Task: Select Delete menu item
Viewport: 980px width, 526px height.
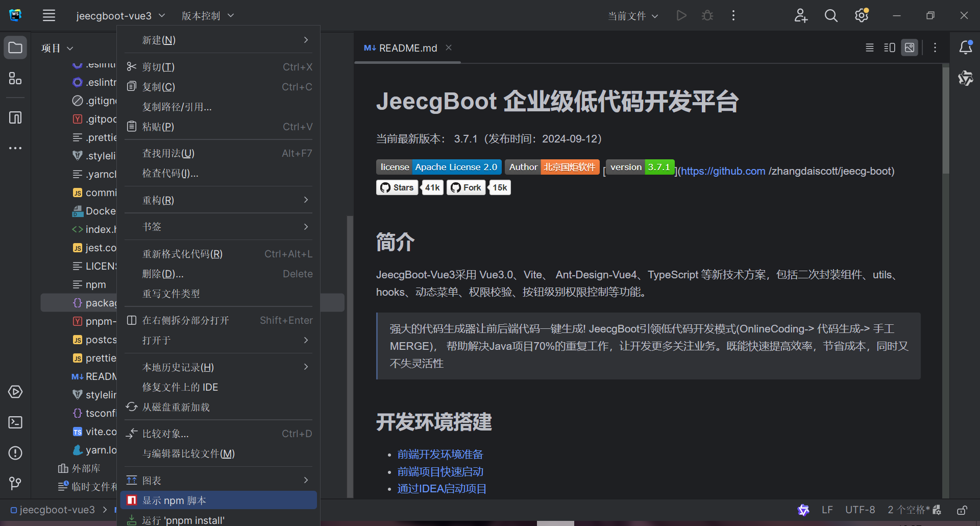Action: click(218, 274)
